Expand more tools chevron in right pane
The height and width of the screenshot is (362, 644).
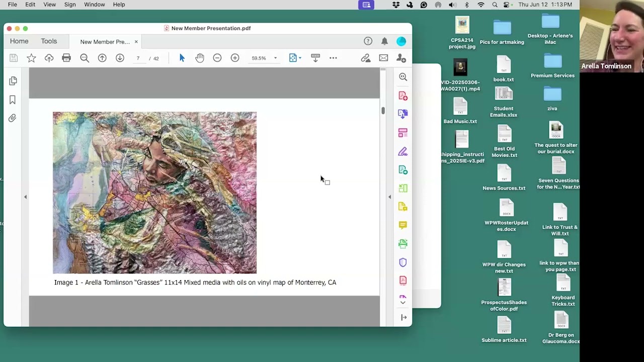pos(403,303)
